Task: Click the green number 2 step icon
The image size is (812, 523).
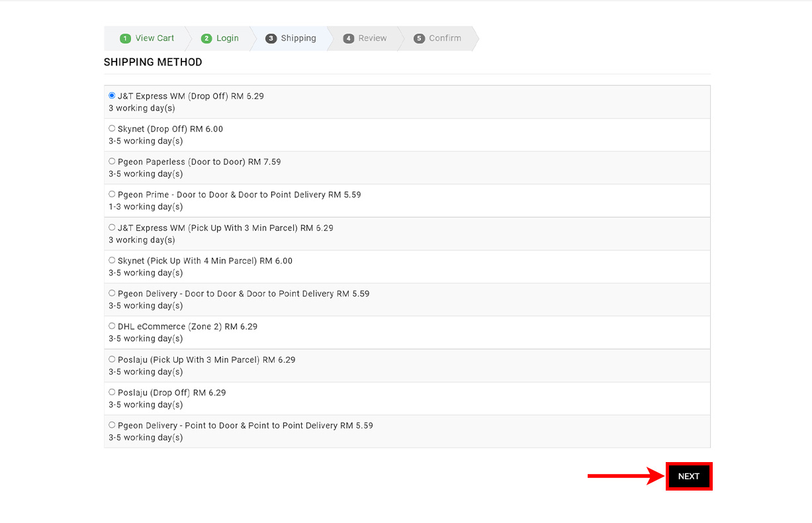Action: [206, 38]
